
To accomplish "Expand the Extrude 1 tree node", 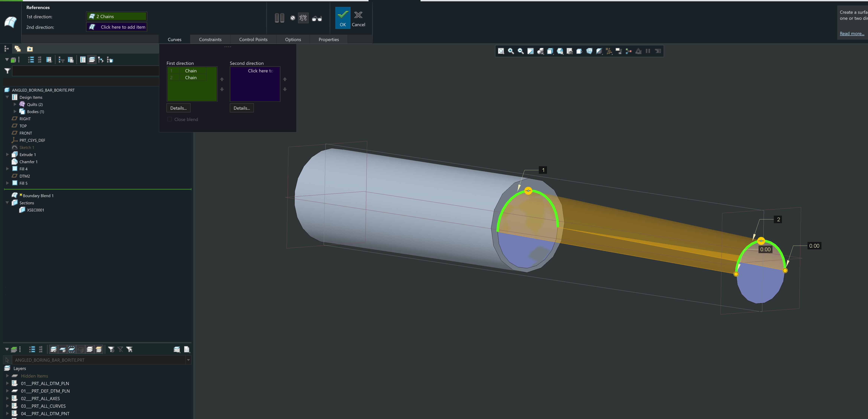I will pos(7,154).
